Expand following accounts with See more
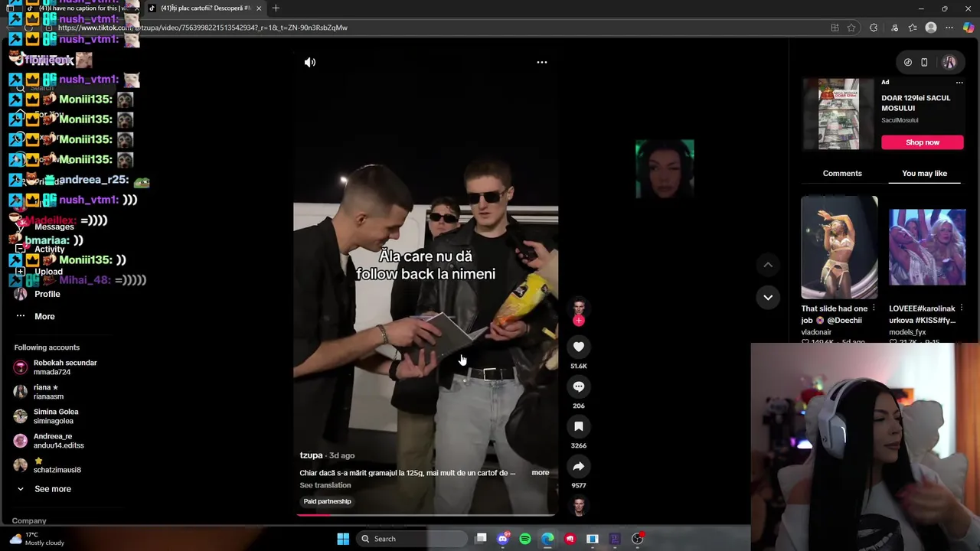The image size is (980, 551). (52, 489)
